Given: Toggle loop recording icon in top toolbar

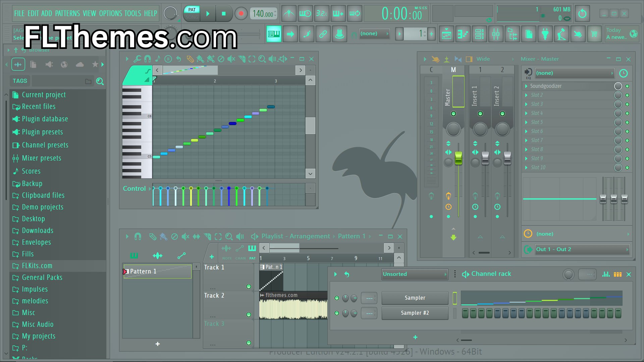Looking at the screenshot, I should click(x=355, y=14).
